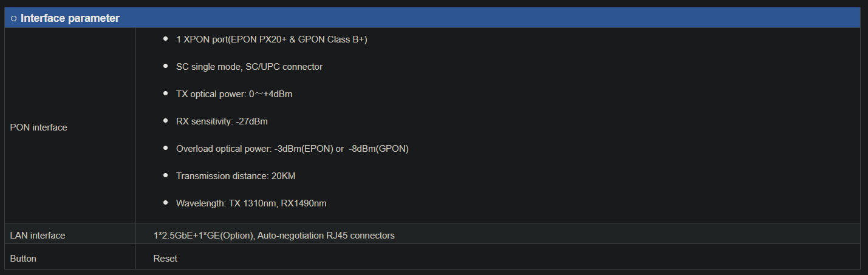Click the circle marker before Interface parameter
The image size is (868, 275).
click(14, 18)
